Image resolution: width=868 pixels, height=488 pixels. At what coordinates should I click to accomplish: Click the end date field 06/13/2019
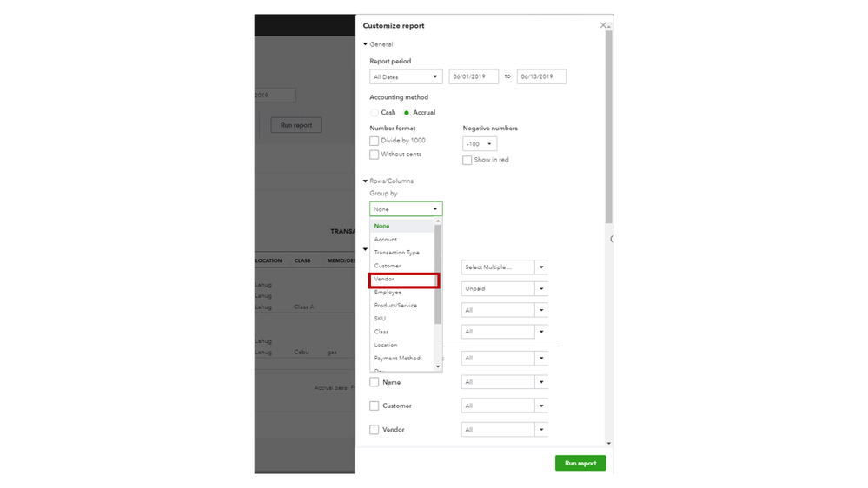pyautogui.click(x=541, y=77)
